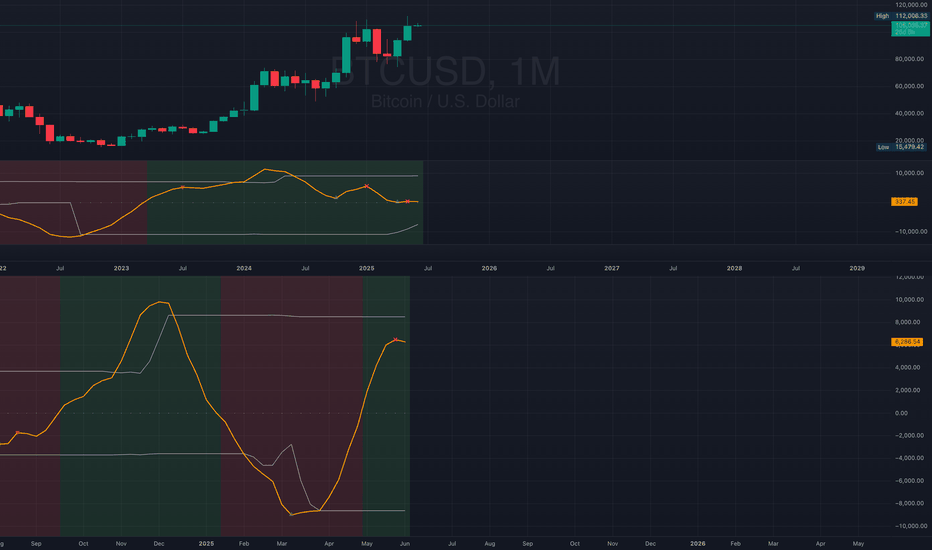The image size is (932, 550).
Task: Click red x marker at 2025 on the middle pane
Action: tap(367, 186)
